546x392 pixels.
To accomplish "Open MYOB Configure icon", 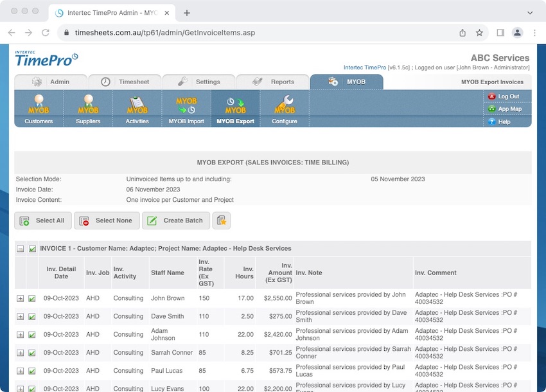I will [285, 105].
